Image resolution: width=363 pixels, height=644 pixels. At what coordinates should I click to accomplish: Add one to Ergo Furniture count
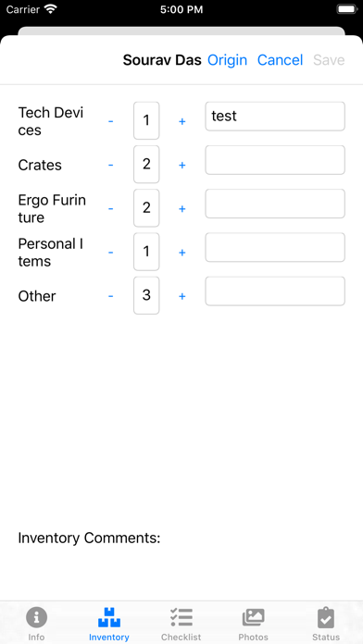[182, 209]
